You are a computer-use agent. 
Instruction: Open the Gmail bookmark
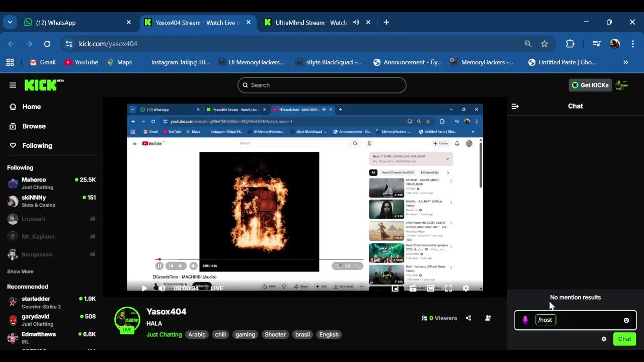coord(42,62)
